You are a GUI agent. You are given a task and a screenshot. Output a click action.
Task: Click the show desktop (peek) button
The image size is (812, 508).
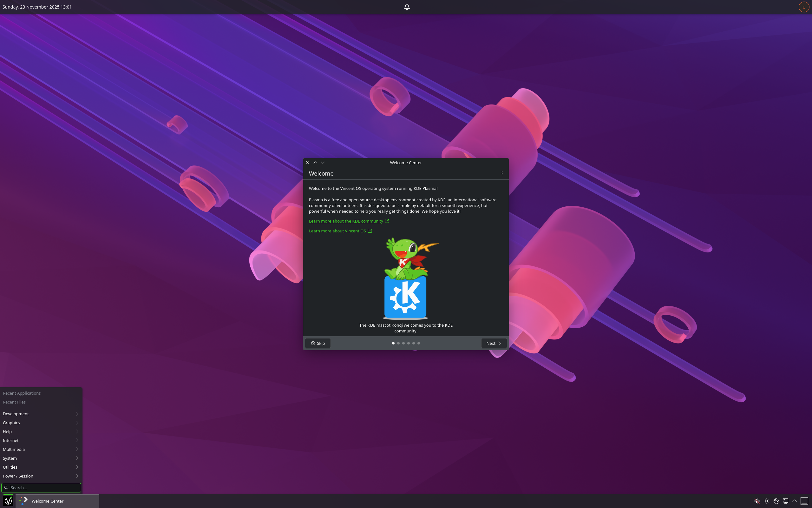tap(804, 501)
